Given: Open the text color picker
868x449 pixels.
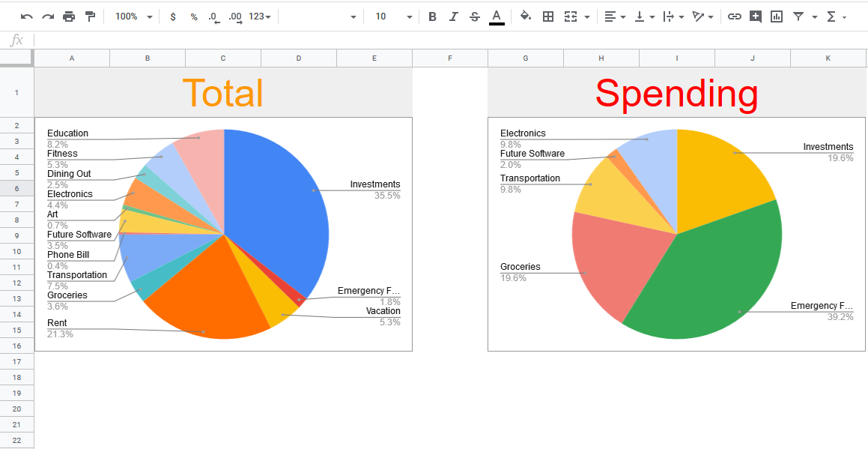Looking at the screenshot, I should pyautogui.click(x=496, y=16).
